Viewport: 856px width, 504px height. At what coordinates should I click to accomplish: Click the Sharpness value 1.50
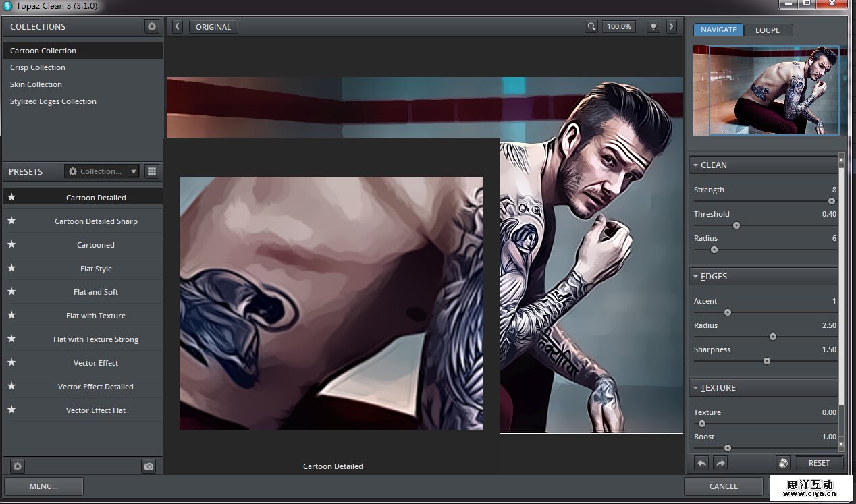tap(829, 349)
